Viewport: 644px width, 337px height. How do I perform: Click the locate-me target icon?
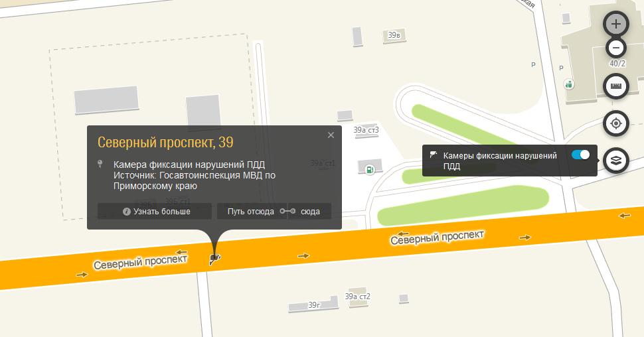pyautogui.click(x=615, y=123)
